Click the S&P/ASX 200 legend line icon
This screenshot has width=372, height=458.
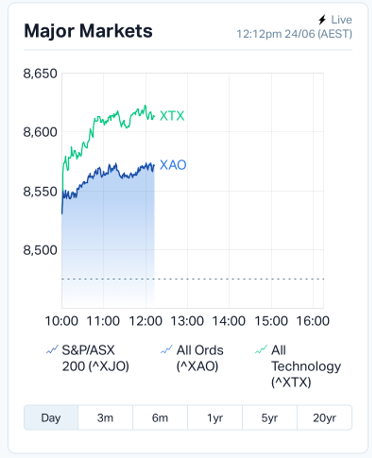(x=52, y=350)
